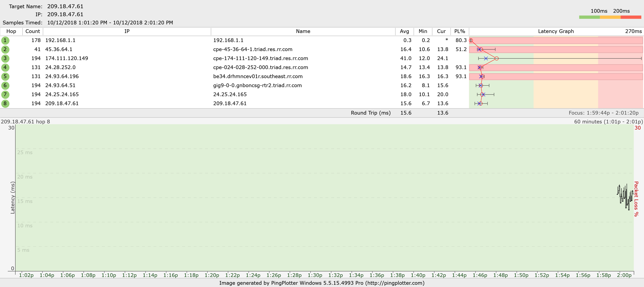Click the hop 6 green circle icon

pyautogui.click(x=5, y=86)
